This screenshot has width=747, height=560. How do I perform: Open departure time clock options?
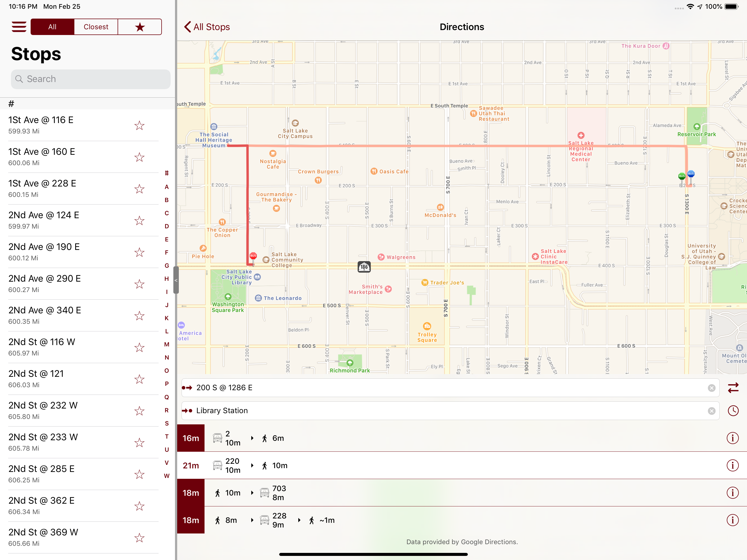[x=733, y=411]
